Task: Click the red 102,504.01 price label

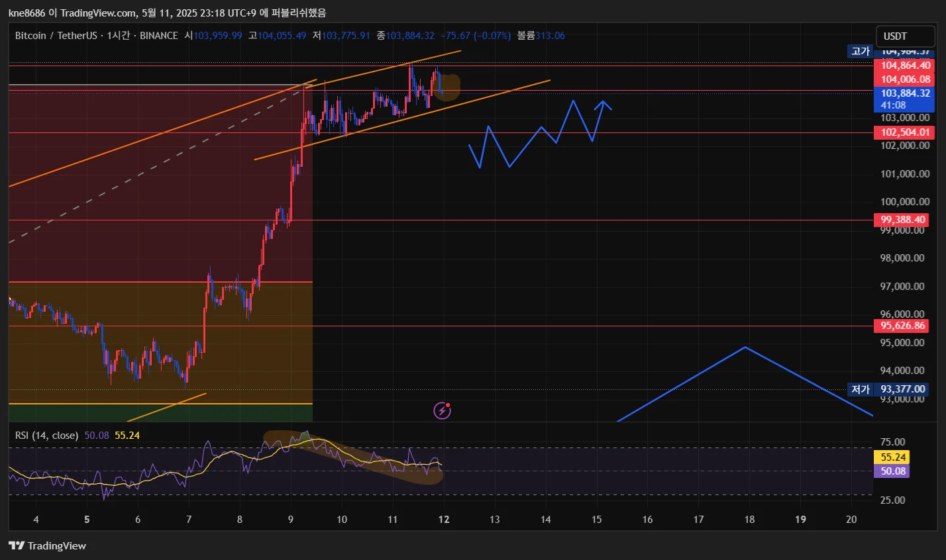Action: pos(905,132)
